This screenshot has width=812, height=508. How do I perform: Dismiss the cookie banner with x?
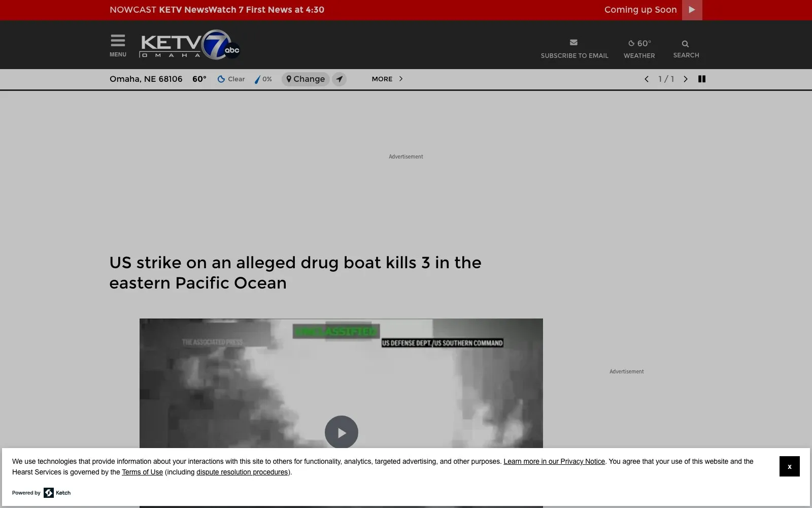pos(790,466)
